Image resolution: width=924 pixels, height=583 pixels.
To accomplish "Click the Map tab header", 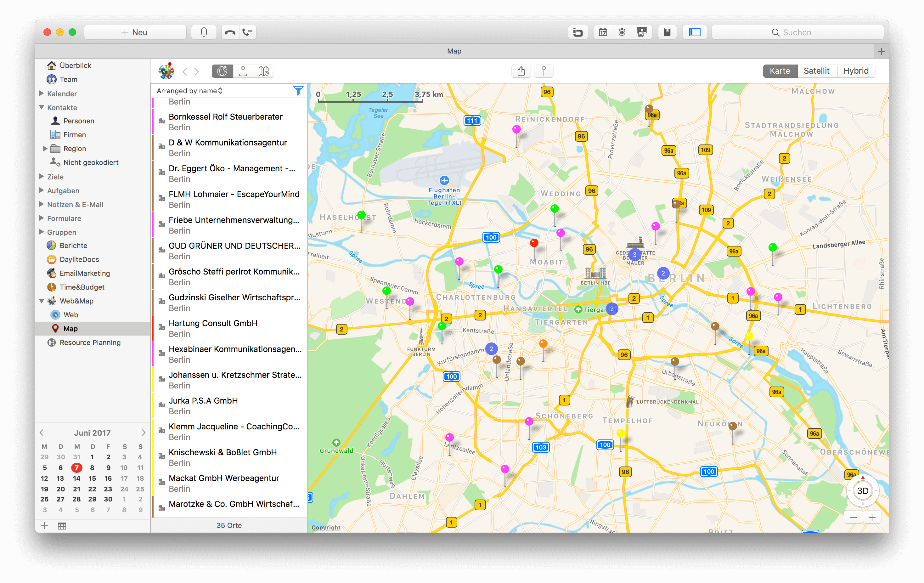I will coord(454,51).
